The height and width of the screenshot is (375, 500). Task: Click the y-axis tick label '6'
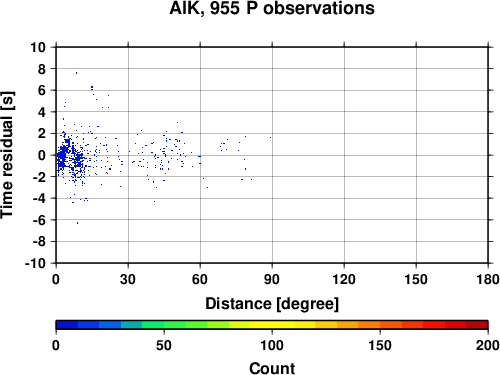[x=42, y=90]
